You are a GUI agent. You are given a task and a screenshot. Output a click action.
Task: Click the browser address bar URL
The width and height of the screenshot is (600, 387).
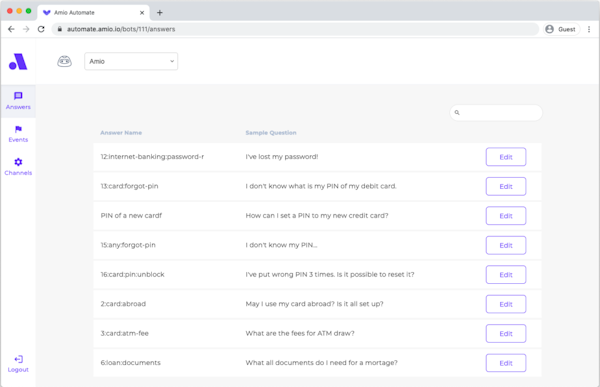[x=121, y=29]
